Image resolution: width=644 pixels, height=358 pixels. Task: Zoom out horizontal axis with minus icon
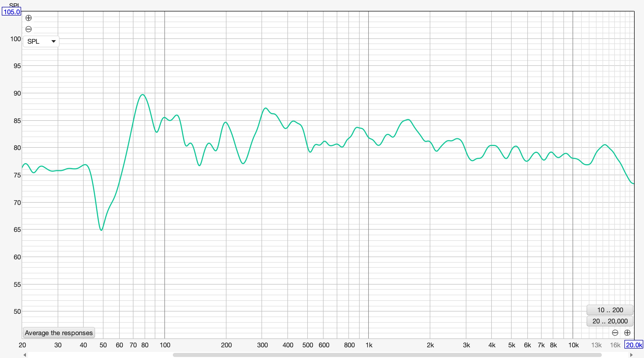[x=615, y=333]
